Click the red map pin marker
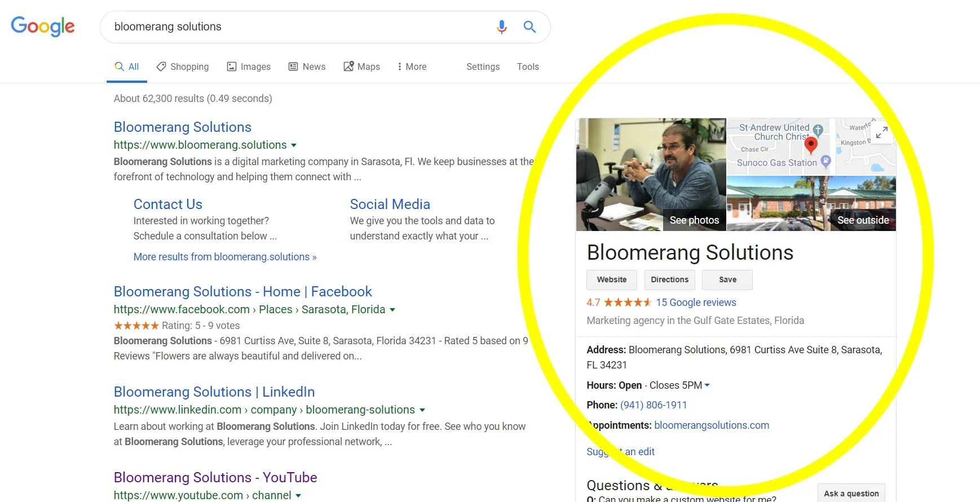This screenshot has width=980, height=502. coord(810,145)
